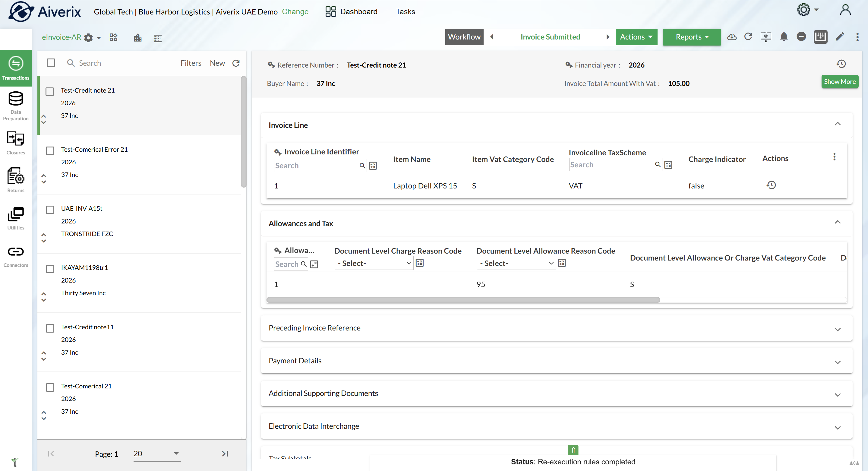Open the user profile icon
Screen dimensions: 868x471
point(845,10)
